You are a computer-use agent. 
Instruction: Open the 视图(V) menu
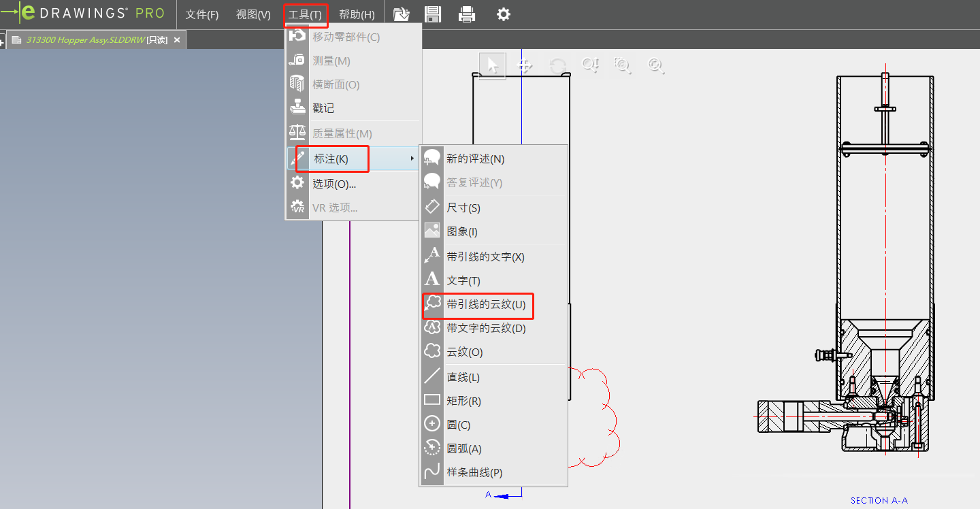tap(253, 14)
